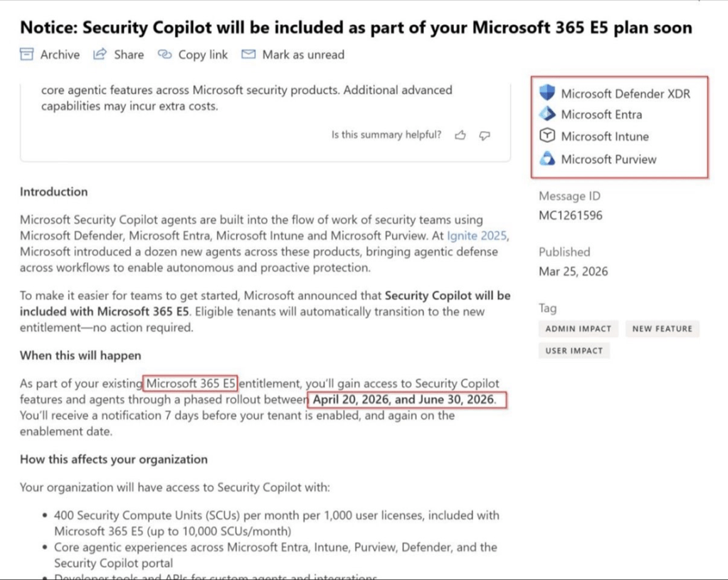Click the Share text label

(129, 55)
